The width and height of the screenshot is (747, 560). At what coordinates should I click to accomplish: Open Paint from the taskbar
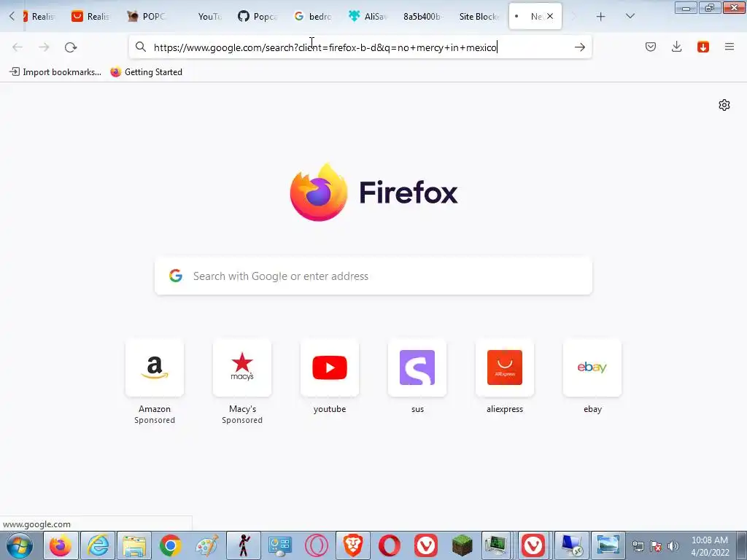coord(206,545)
